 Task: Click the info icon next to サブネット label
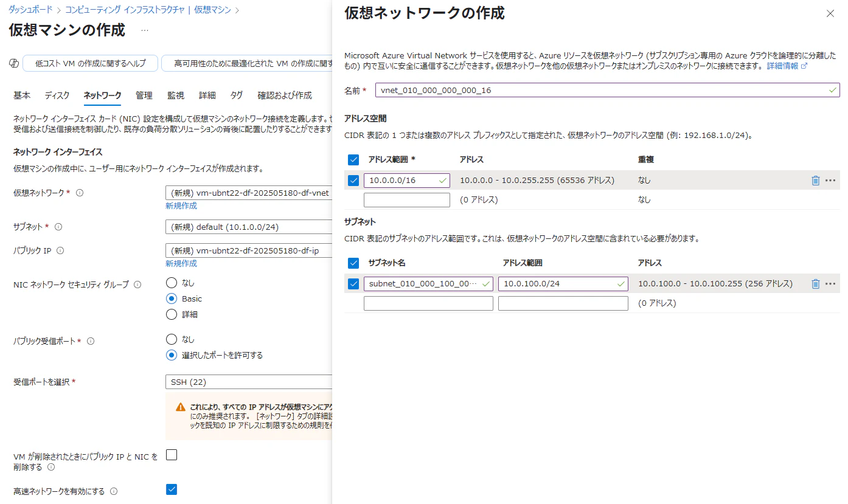(x=58, y=227)
